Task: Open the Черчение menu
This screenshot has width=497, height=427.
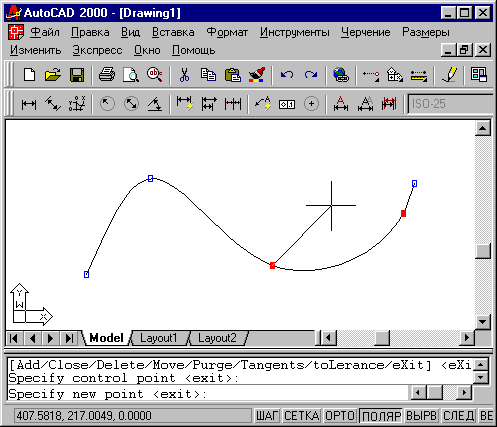Action: 365,32
